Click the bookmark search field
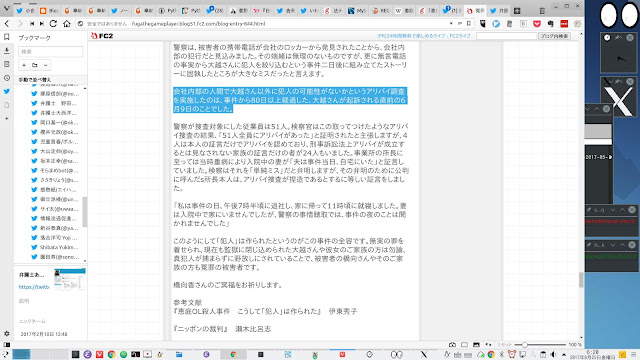The height and width of the screenshot is (360, 640). point(51,51)
